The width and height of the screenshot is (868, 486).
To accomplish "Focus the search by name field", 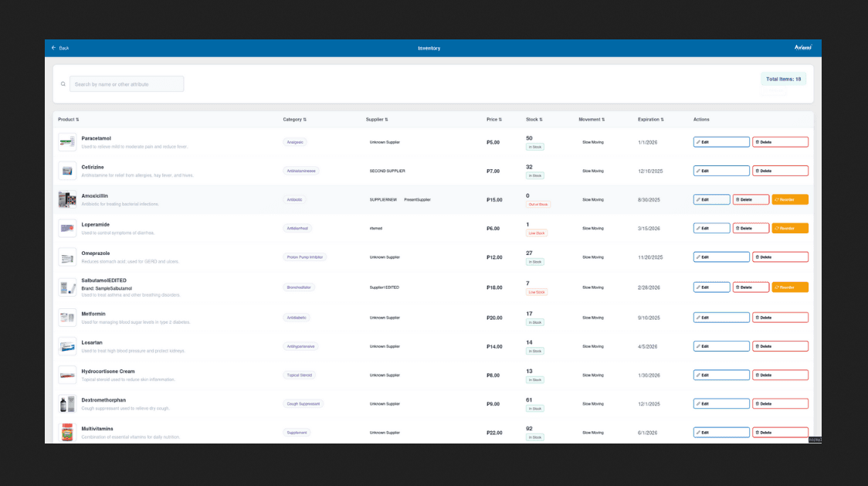I will [x=127, y=84].
